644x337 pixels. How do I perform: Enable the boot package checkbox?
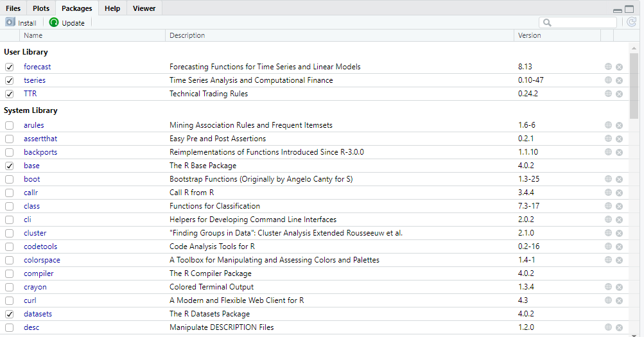10,179
